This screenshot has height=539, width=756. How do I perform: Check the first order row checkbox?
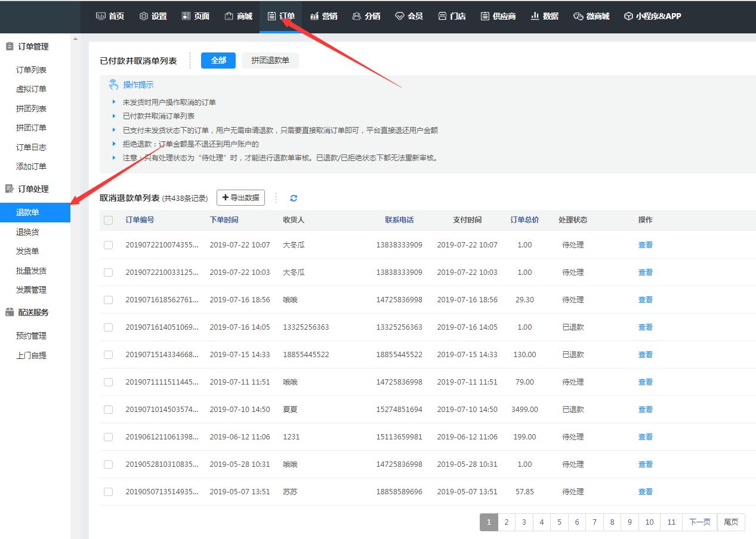tap(108, 245)
